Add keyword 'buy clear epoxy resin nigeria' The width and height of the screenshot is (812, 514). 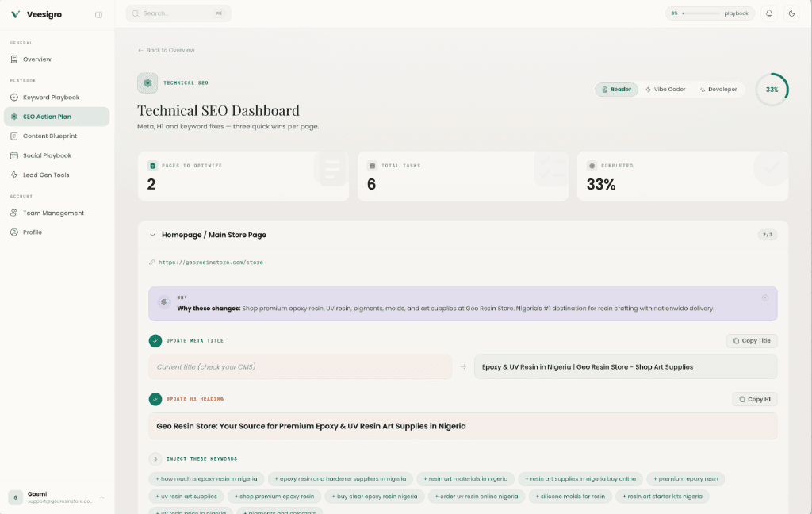click(375, 497)
